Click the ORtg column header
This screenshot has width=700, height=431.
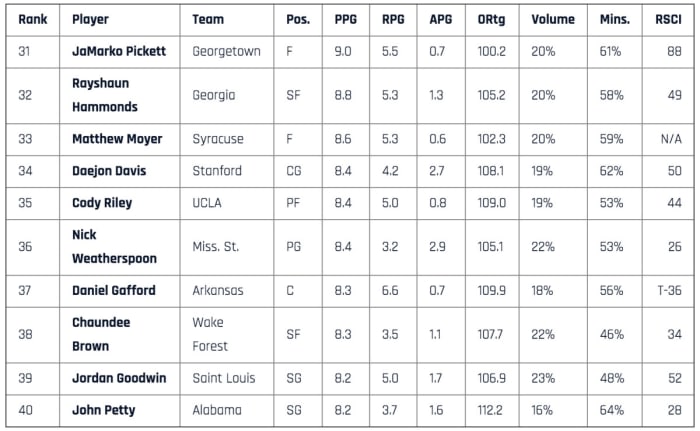pos(492,19)
